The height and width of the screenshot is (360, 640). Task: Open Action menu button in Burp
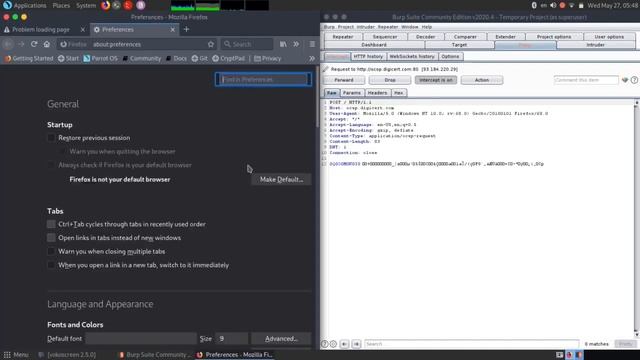pos(482,80)
